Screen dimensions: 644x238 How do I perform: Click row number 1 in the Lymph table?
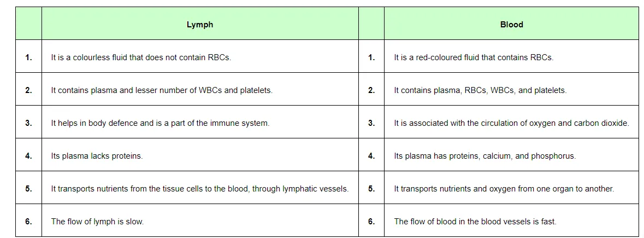click(x=28, y=57)
